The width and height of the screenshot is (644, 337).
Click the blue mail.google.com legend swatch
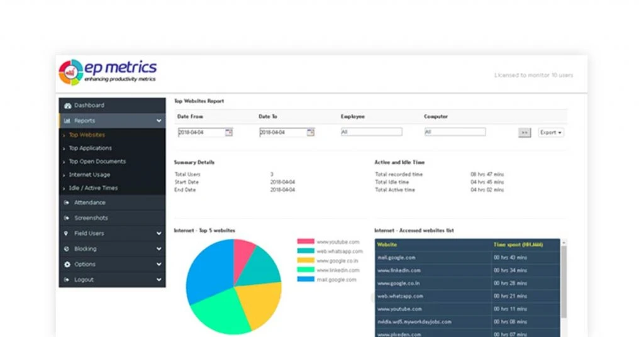click(306, 279)
